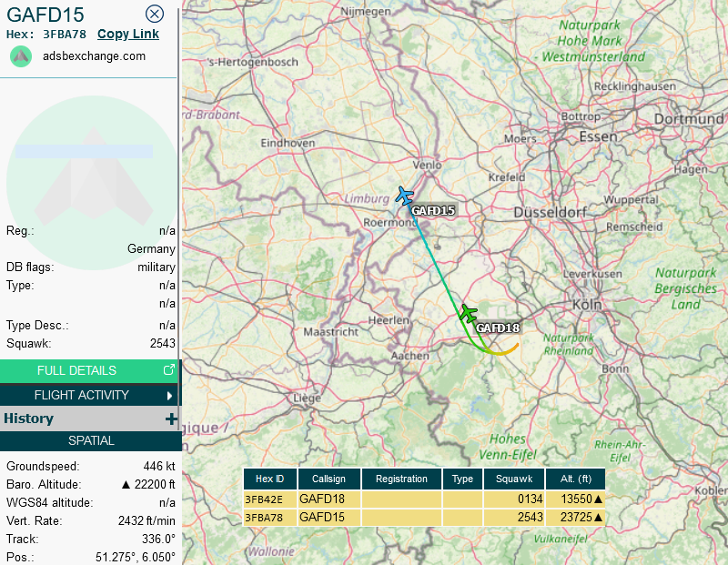
Task: Click the Köln city label on map
Action: point(587,305)
